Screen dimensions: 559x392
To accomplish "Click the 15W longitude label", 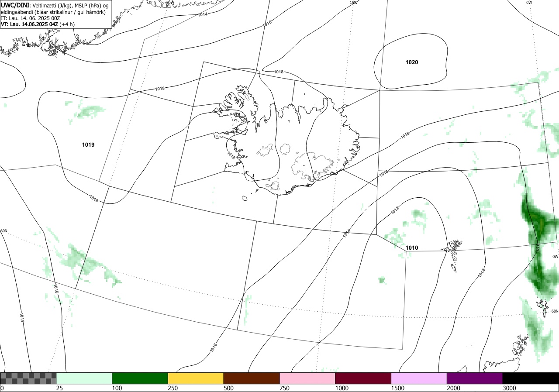I will [x=354, y=3].
